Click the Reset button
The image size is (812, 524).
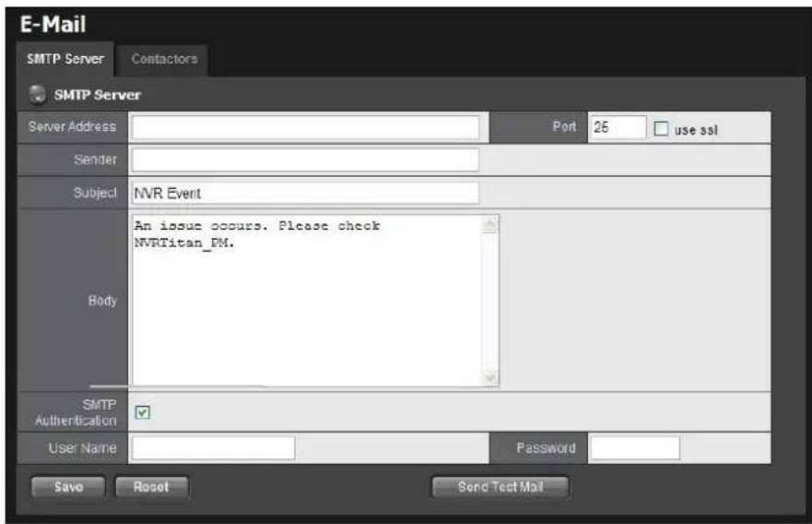click(151, 487)
